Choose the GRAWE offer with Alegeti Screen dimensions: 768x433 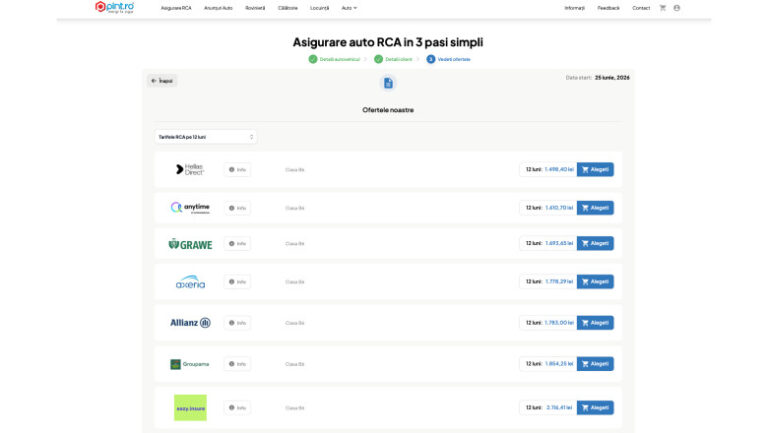click(595, 243)
